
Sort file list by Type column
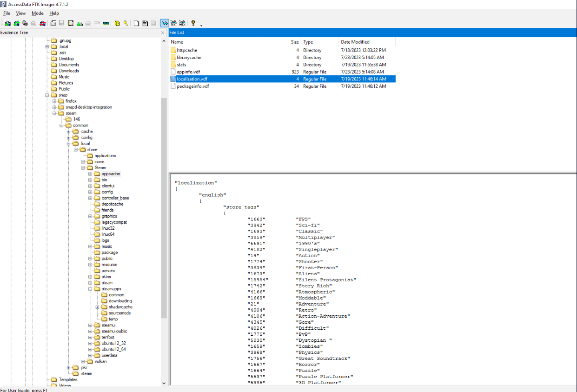pyautogui.click(x=319, y=42)
